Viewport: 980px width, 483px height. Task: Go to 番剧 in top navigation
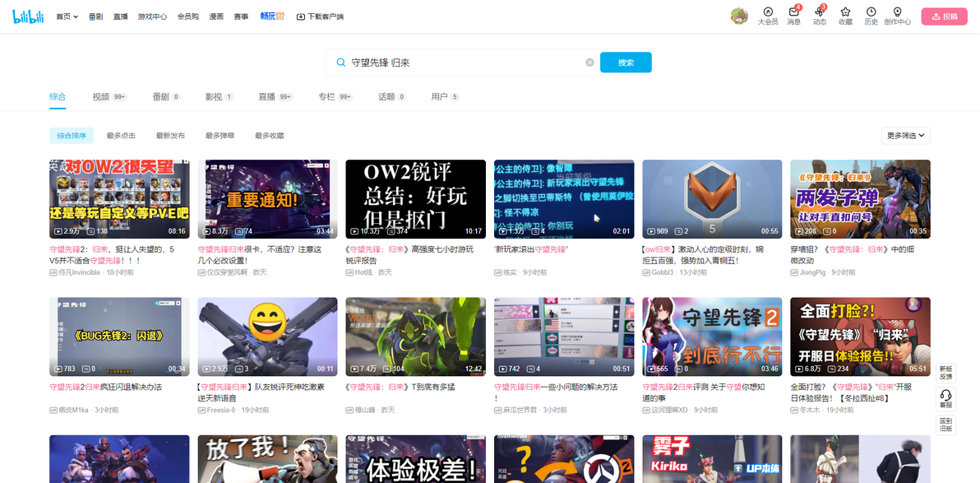tap(95, 17)
